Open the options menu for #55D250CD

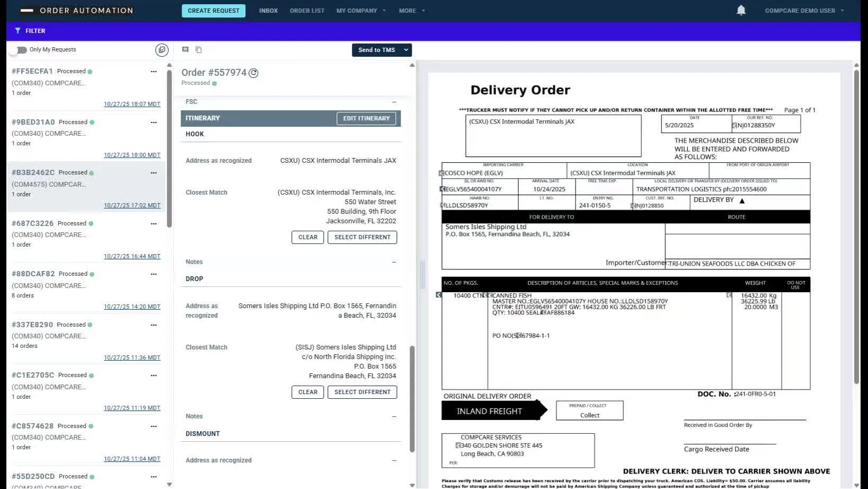coord(154,476)
